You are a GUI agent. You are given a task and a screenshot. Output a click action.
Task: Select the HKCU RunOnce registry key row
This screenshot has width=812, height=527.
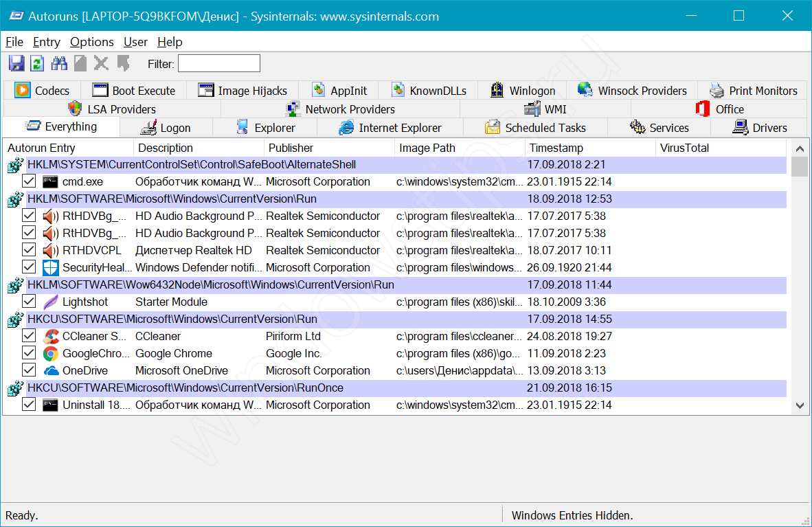[185, 388]
